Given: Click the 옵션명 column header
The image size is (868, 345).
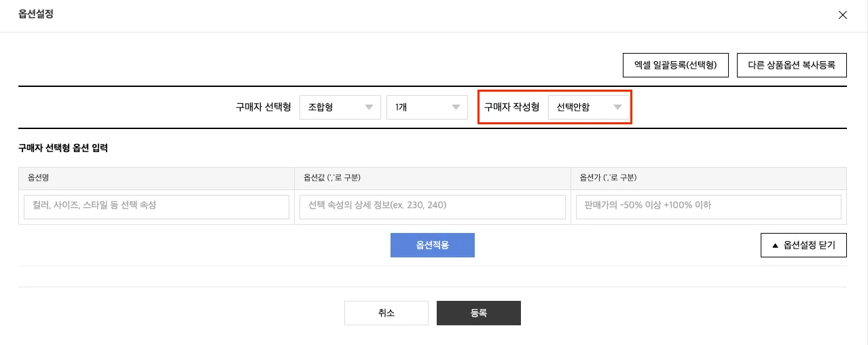Looking at the screenshot, I should [x=38, y=178].
